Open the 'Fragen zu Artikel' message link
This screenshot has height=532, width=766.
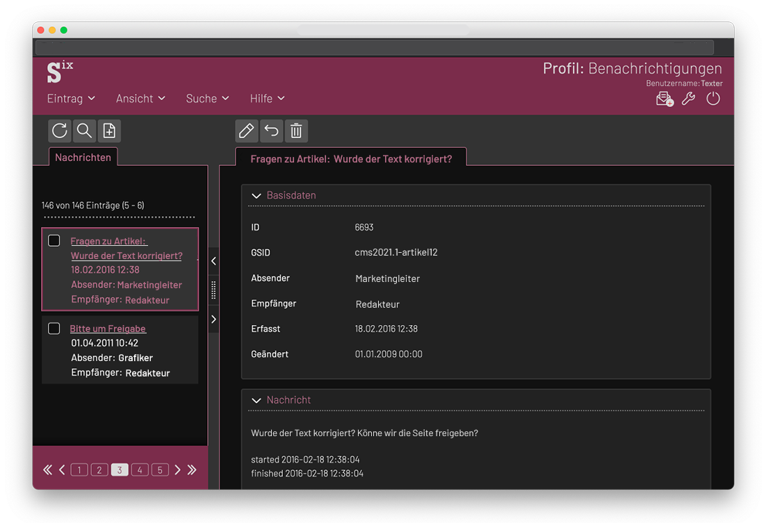(x=127, y=249)
